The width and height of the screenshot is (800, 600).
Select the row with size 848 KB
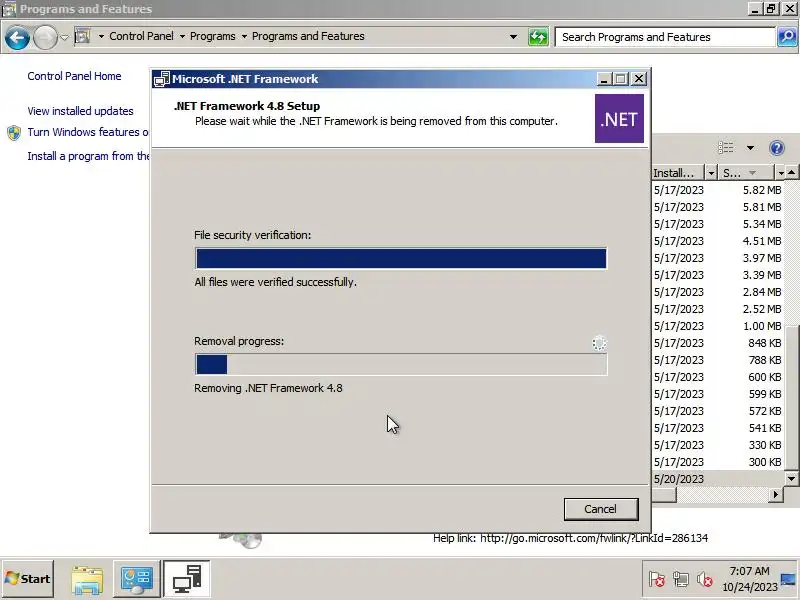tap(718, 343)
